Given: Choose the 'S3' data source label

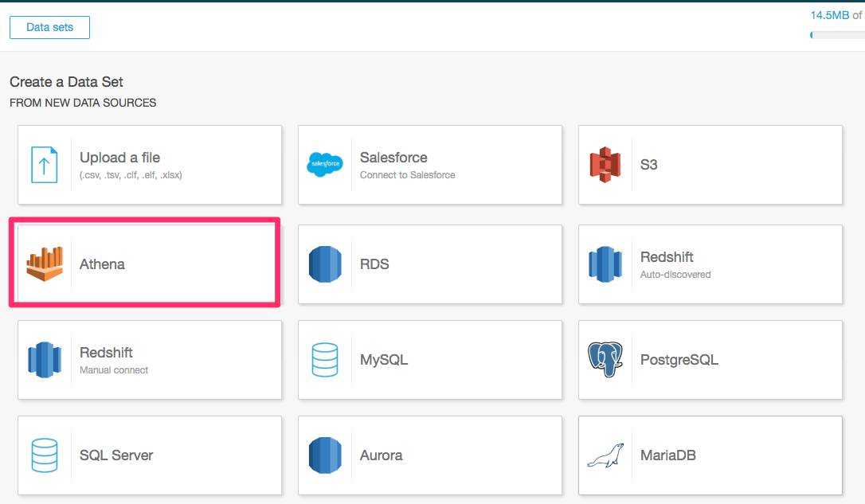Looking at the screenshot, I should (x=648, y=165).
